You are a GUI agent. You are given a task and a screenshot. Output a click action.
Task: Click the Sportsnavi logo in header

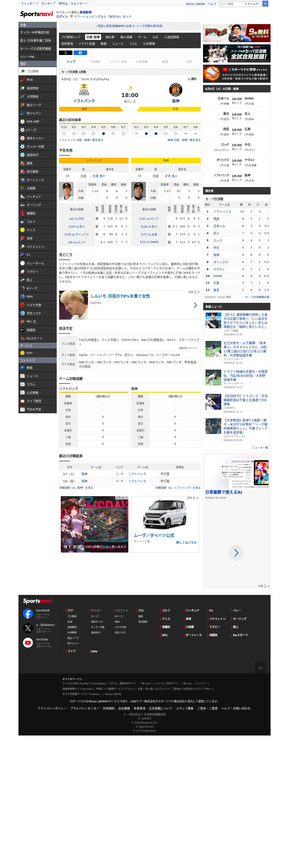tap(36, 14)
